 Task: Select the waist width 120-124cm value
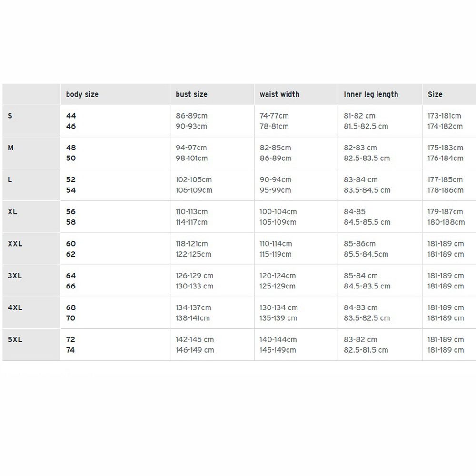pos(278,275)
